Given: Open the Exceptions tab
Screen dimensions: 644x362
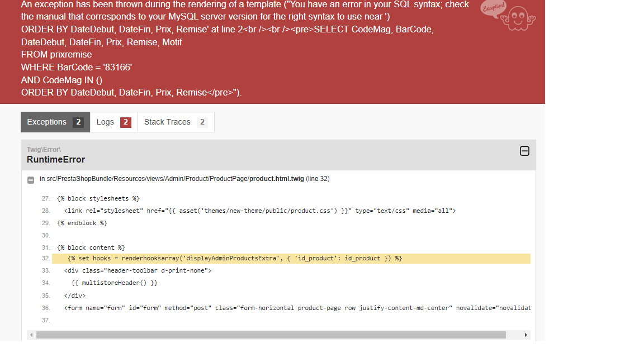Looking at the screenshot, I should click(x=55, y=122).
